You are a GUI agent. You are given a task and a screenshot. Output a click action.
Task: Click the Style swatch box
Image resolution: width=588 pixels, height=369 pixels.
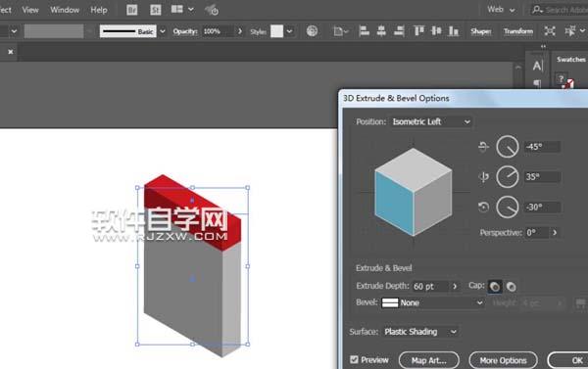coord(276,31)
